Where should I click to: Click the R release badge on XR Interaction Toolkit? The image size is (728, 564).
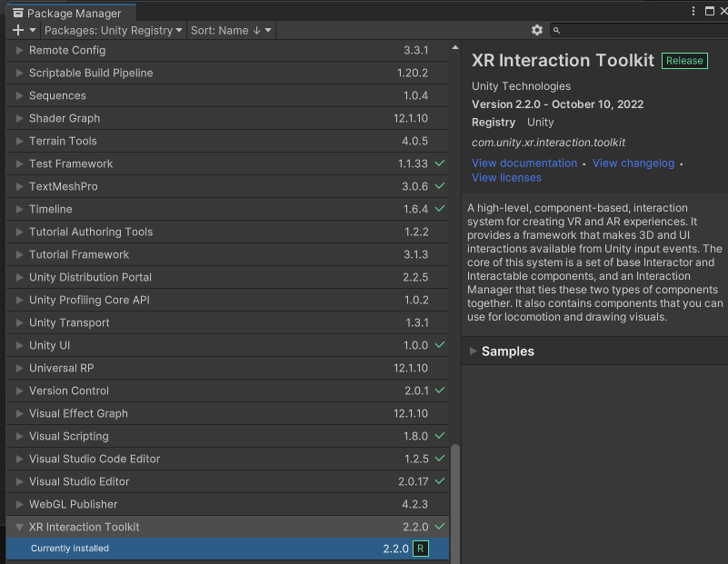pyautogui.click(x=421, y=549)
